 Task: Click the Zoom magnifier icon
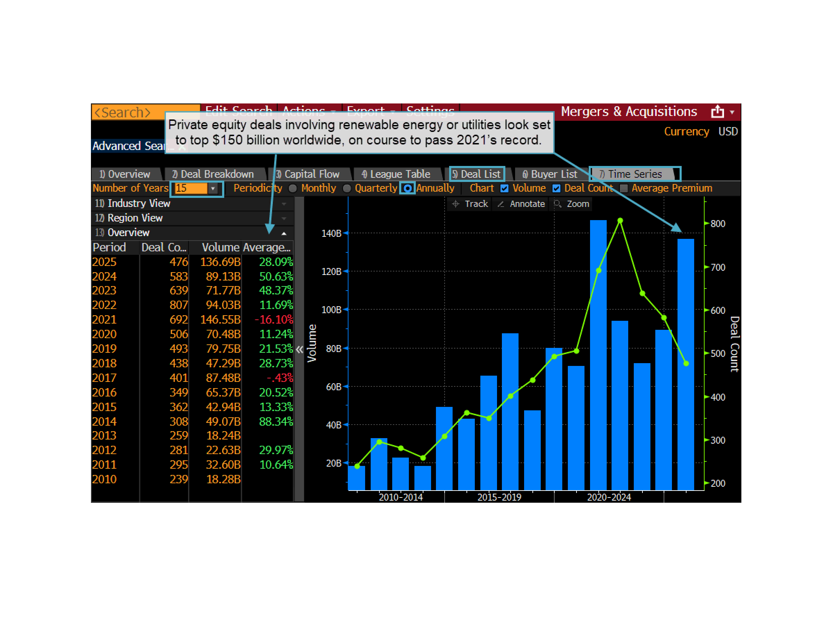[x=557, y=204]
